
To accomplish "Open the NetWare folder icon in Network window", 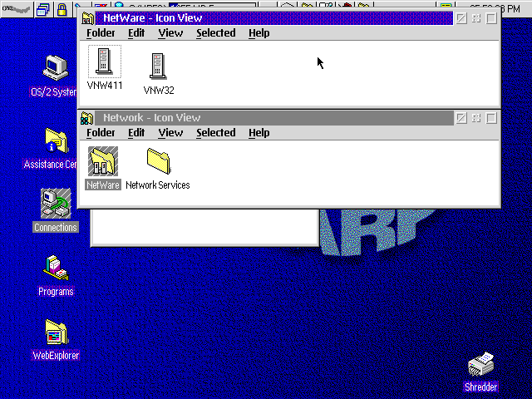I will pos(103,161).
